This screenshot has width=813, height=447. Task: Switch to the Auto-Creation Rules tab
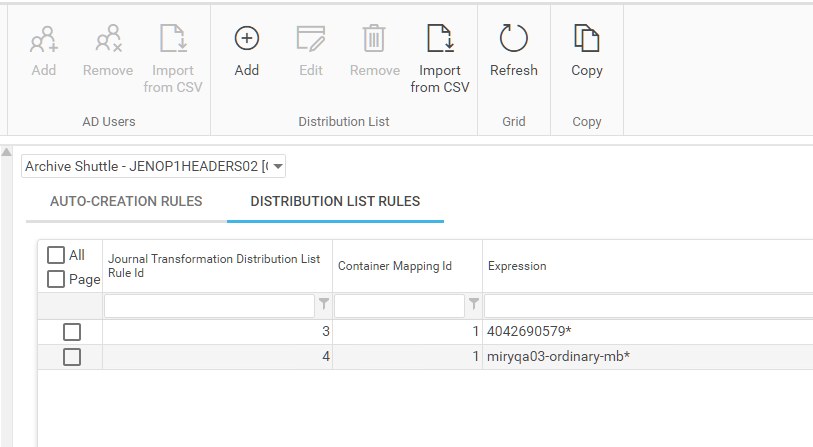tap(126, 201)
